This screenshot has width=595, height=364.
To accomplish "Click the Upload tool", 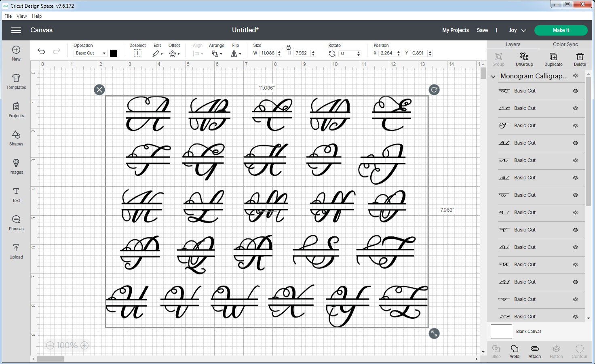I will (x=16, y=251).
